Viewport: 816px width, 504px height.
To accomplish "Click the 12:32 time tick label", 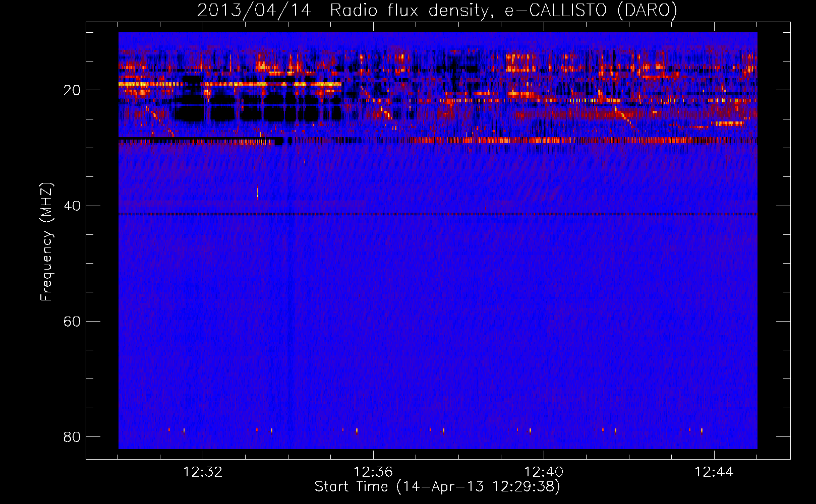I will point(203,472).
